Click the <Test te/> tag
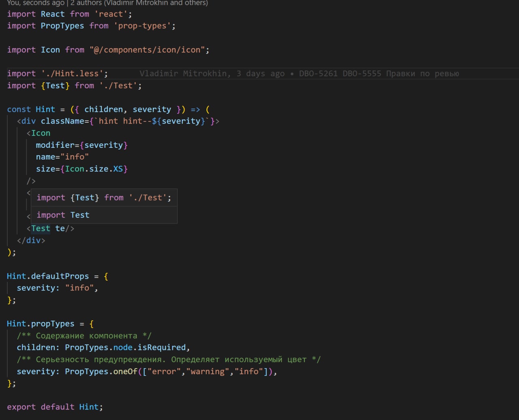Viewport: 519px width, 420px height. coord(50,228)
